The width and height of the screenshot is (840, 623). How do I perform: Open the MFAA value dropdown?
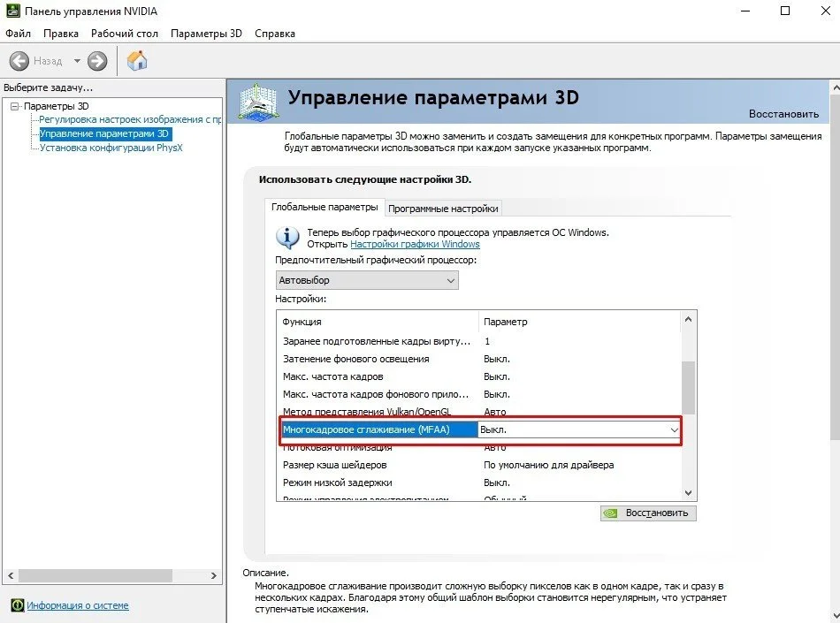pos(674,429)
